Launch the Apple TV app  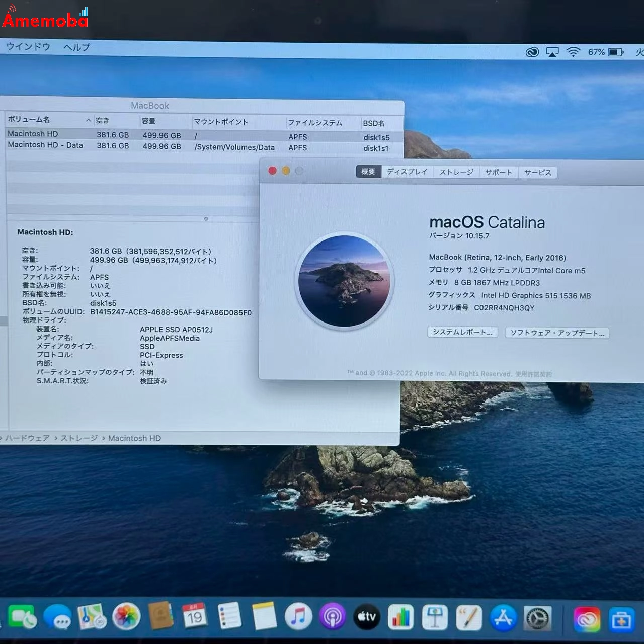367,616
